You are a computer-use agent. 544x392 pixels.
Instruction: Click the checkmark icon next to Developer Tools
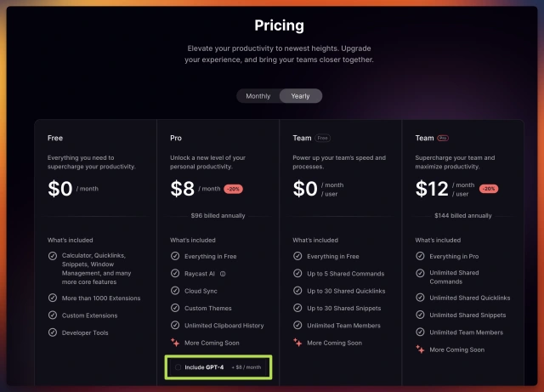(x=53, y=332)
